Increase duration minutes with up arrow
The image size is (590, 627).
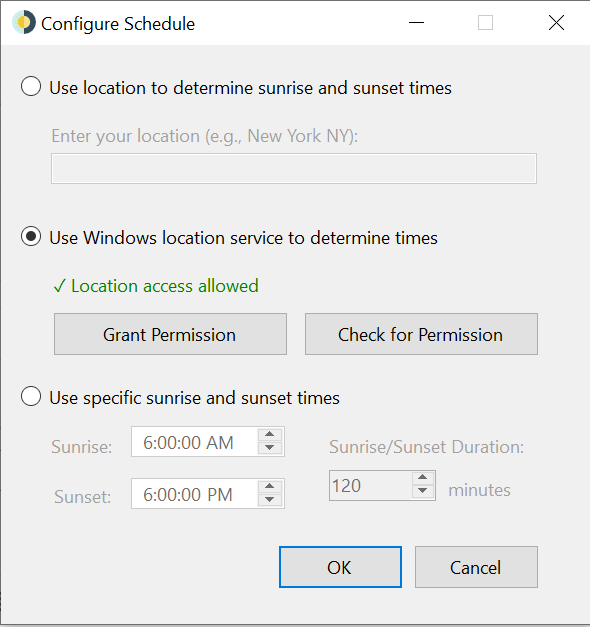pyautogui.click(x=423, y=477)
